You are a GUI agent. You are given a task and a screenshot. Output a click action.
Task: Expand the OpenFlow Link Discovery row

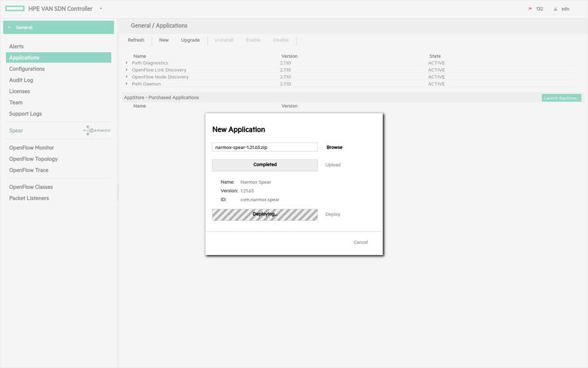click(x=127, y=70)
